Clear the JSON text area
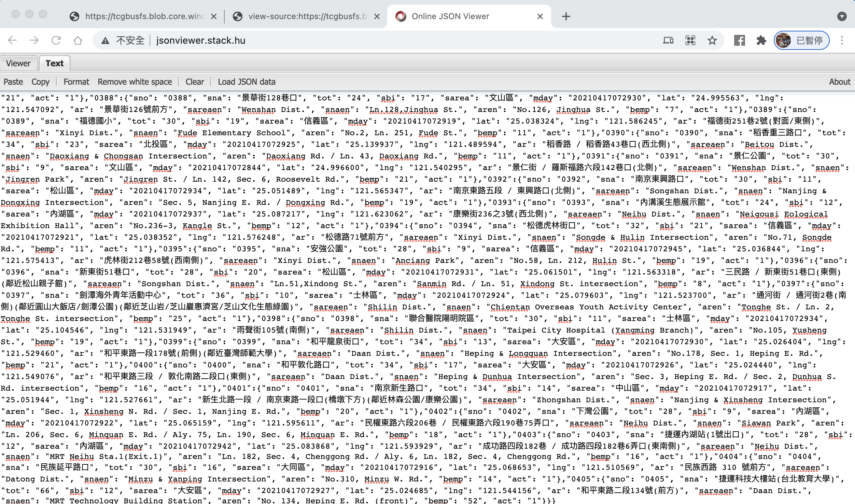The image size is (855, 504). [x=195, y=82]
